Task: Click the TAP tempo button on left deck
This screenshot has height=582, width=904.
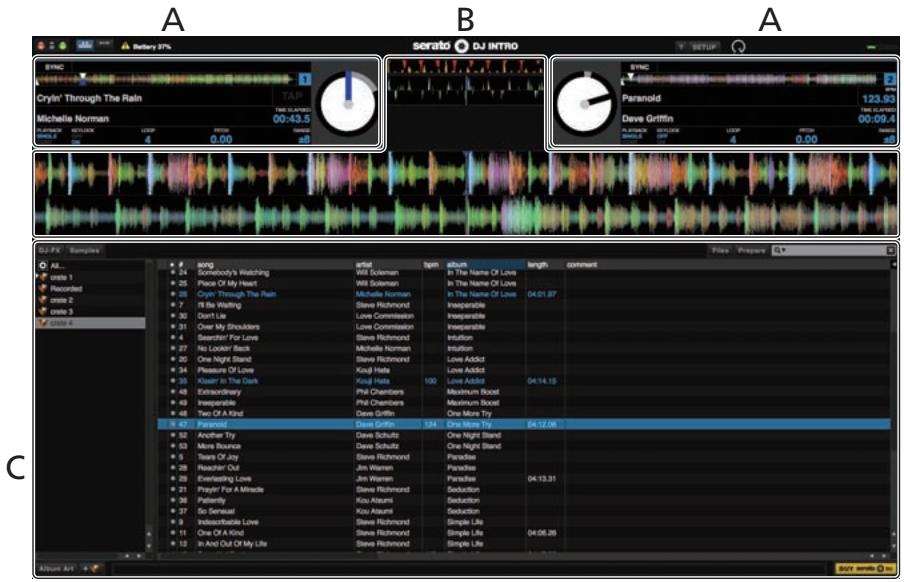Action: point(292,96)
